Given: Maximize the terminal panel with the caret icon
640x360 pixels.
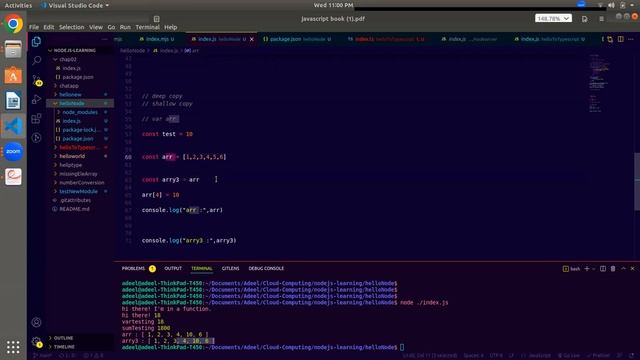Looking at the screenshot, I should click(x=623, y=269).
